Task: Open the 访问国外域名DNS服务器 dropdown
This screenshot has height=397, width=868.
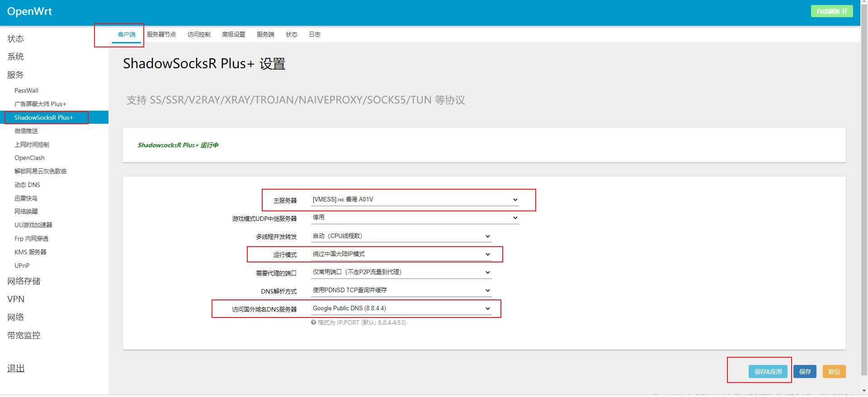Action: tap(401, 308)
